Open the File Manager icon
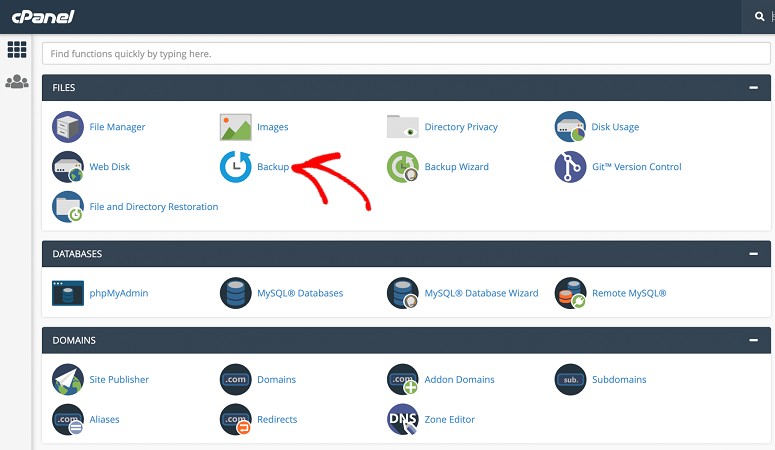The image size is (775, 450). click(68, 127)
